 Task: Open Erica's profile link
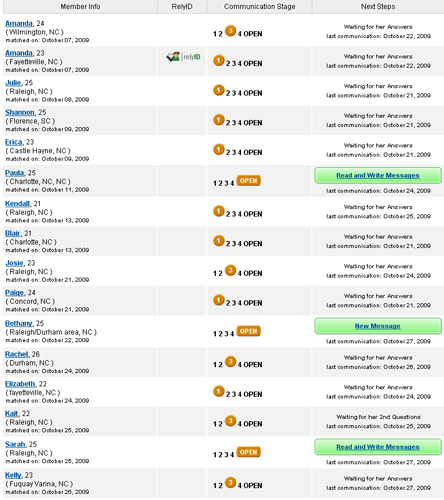click(x=14, y=142)
